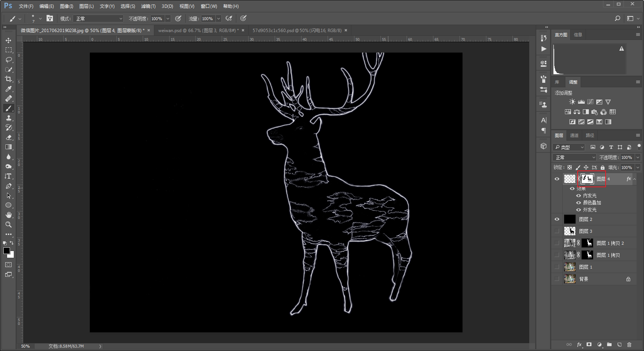Select the 图层 4 mask thumbnail
The height and width of the screenshot is (351, 644).
[587, 179]
